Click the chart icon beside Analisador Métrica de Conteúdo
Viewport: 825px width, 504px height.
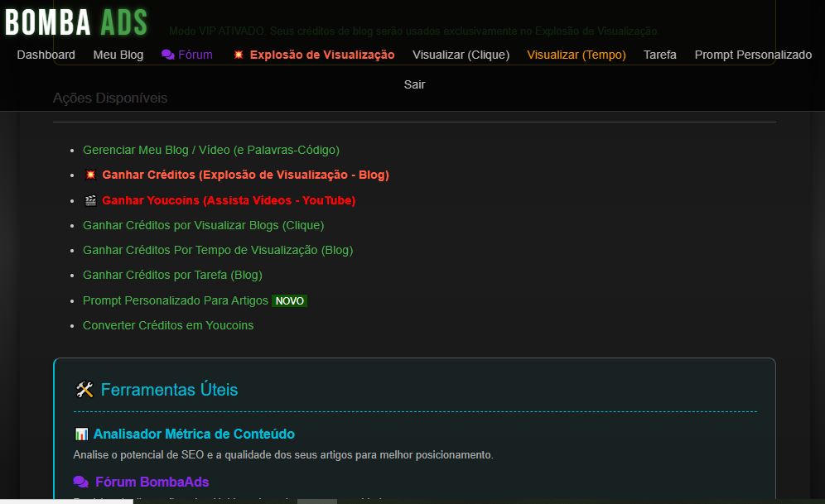83,434
